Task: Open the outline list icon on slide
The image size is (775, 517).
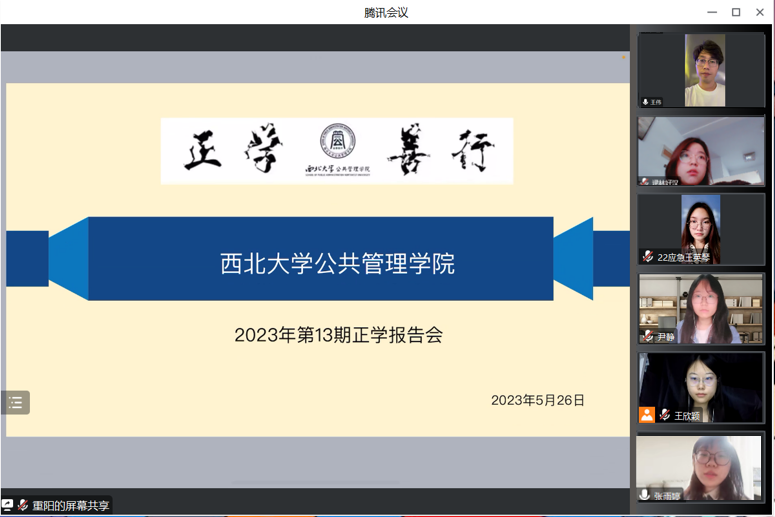Action: 15,403
